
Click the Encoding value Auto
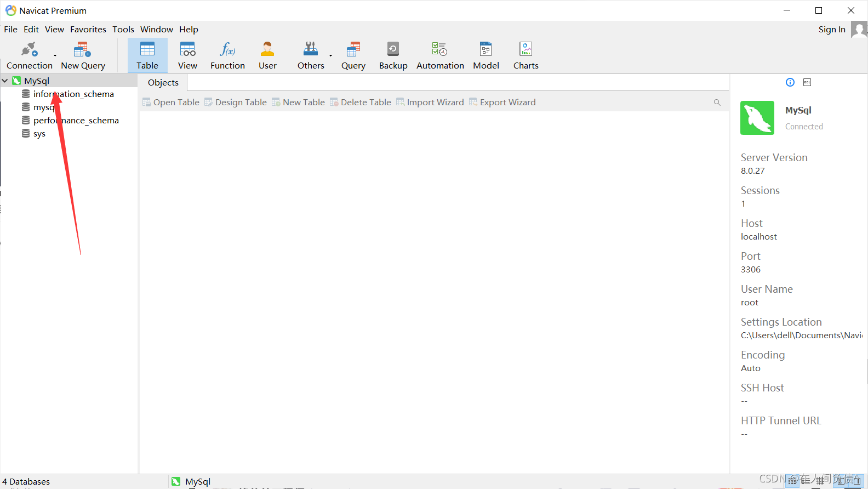751,368
